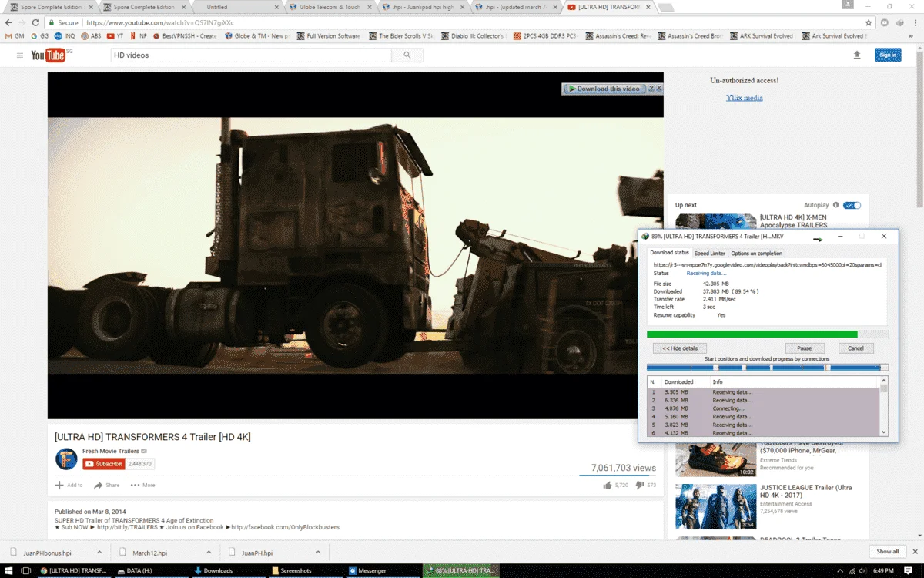Click the blue connections progress bar
Viewport: 924px width, 578px height.
[768, 368]
